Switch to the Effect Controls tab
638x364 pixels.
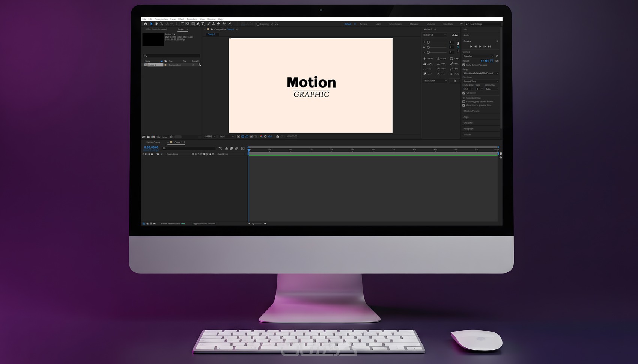pyautogui.click(x=156, y=29)
